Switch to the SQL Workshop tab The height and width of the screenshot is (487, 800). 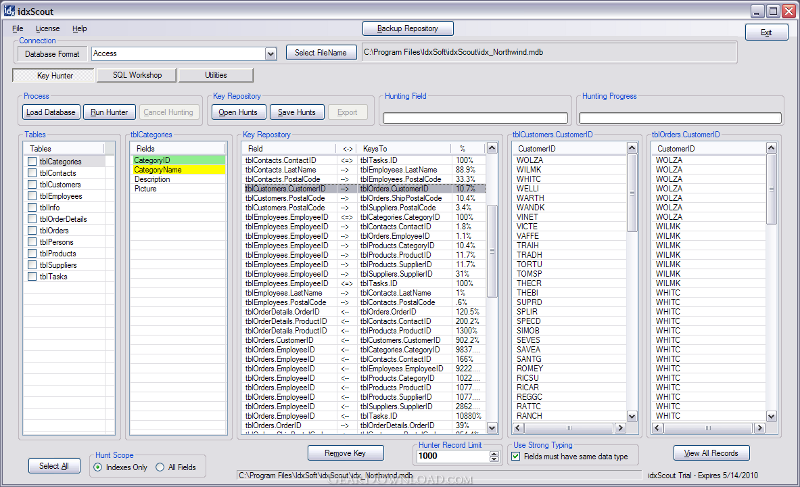coord(138,75)
